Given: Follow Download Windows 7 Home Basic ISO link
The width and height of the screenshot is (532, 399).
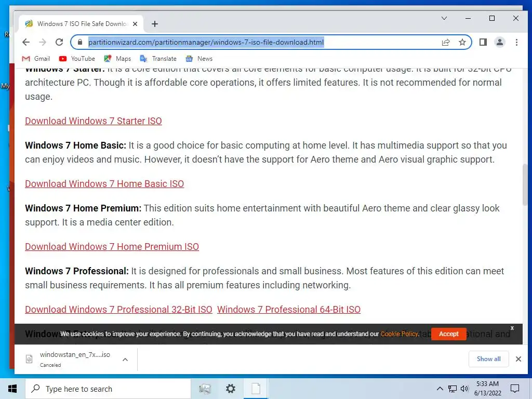Looking at the screenshot, I should click(x=104, y=183).
